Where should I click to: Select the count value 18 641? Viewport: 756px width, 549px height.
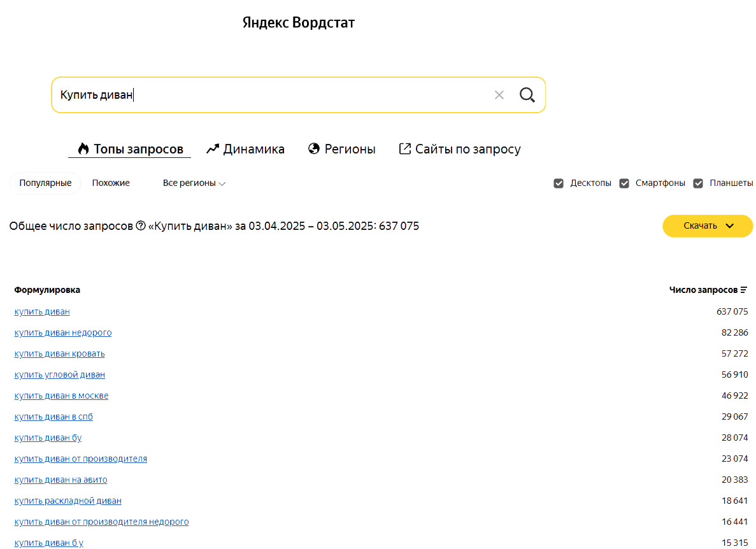(735, 501)
